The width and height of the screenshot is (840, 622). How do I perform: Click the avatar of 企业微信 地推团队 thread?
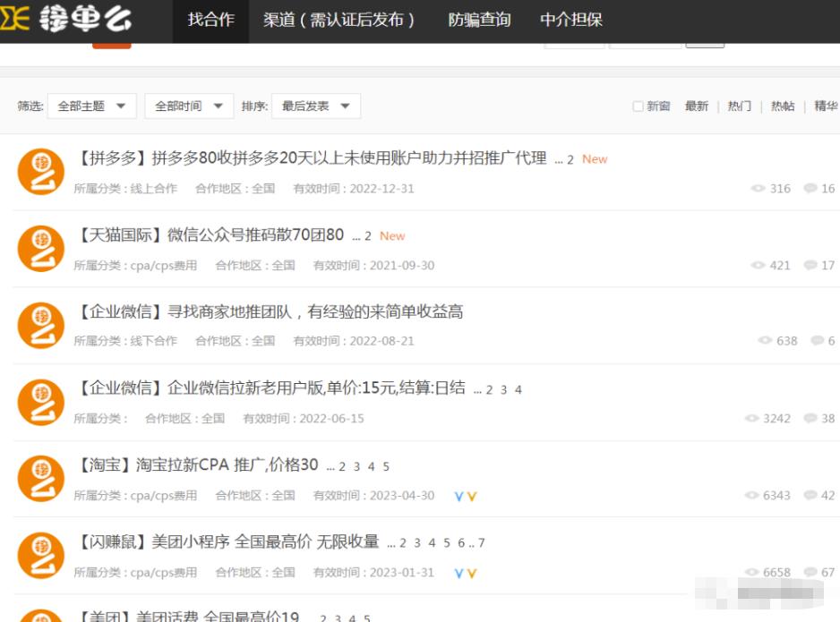39,324
